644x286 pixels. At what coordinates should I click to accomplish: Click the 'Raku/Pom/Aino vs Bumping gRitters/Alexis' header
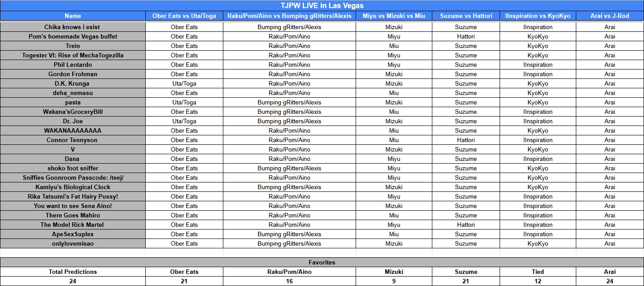289,16
